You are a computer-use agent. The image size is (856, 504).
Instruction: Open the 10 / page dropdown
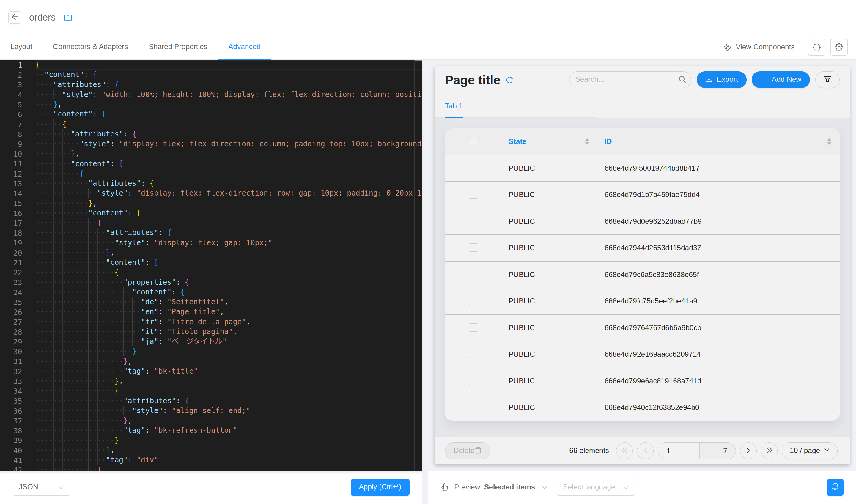pyautogui.click(x=809, y=451)
